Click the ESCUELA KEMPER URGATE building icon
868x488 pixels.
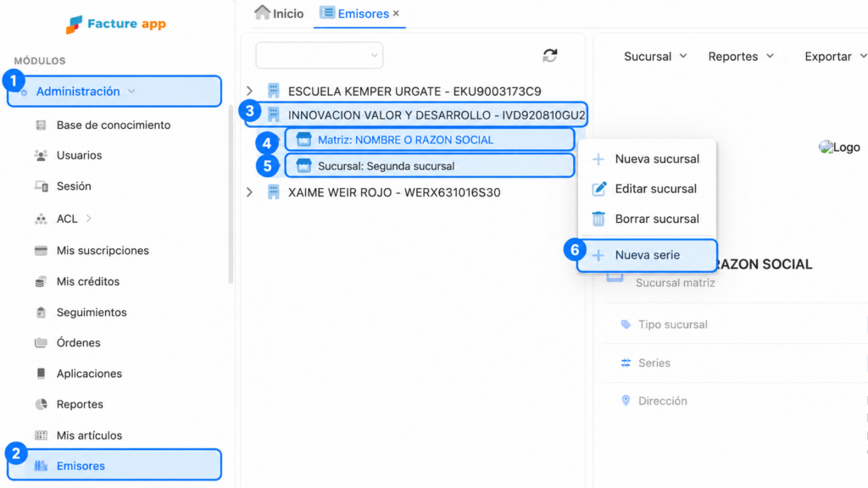pyautogui.click(x=274, y=91)
